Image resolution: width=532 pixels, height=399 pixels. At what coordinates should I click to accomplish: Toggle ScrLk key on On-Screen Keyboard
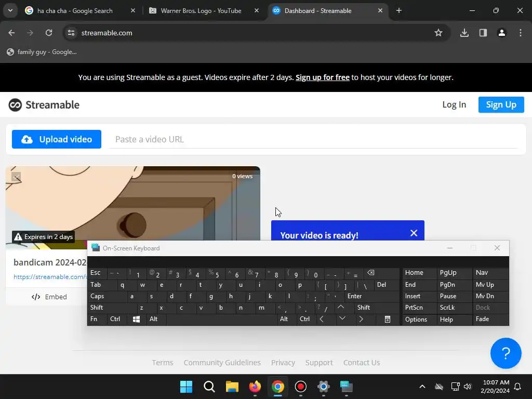454,308
